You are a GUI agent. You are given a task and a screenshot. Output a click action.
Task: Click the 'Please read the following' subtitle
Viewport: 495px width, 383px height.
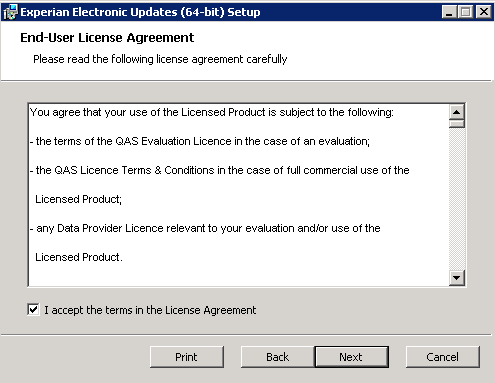click(x=160, y=59)
